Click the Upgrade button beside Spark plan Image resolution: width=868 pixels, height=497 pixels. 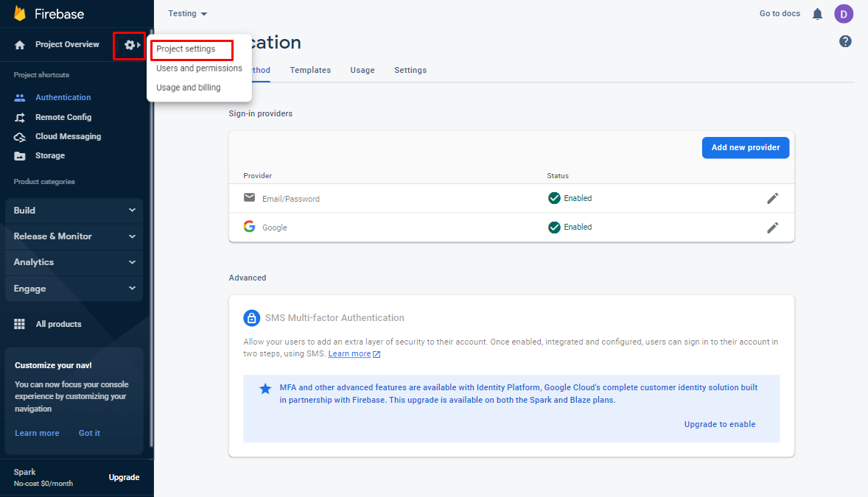pyautogui.click(x=124, y=477)
